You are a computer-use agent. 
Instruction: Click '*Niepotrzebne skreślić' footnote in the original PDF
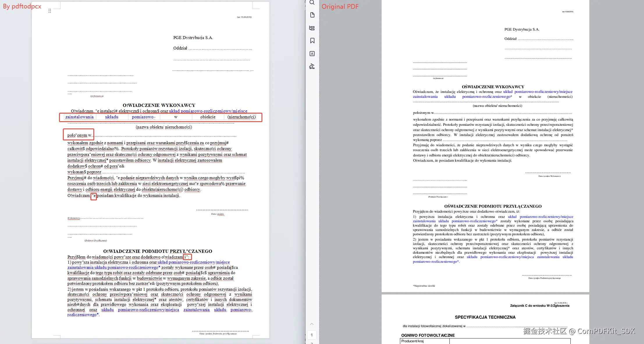[x=424, y=286]
